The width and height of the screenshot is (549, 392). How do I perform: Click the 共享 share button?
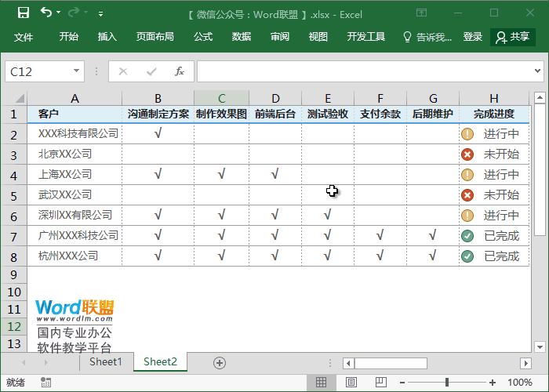(x=513, y=37)
